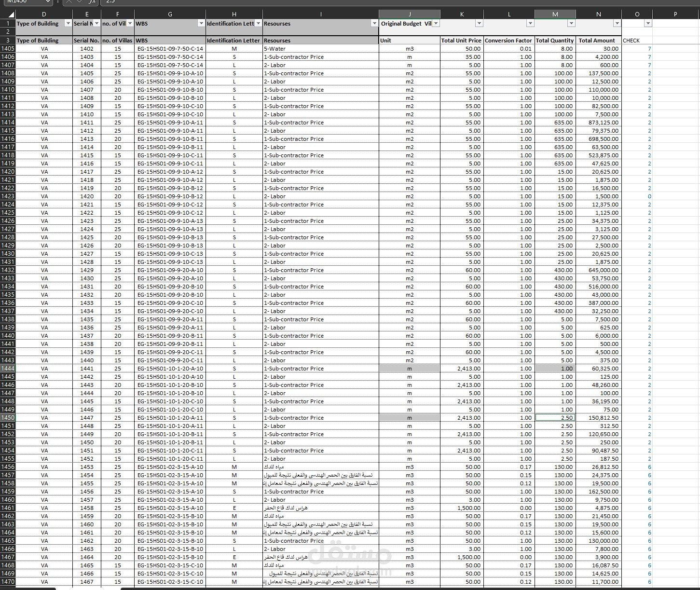The height and width of the screenshot is (590, 700).
Task: Select column G header
Action: coord(170,14)
